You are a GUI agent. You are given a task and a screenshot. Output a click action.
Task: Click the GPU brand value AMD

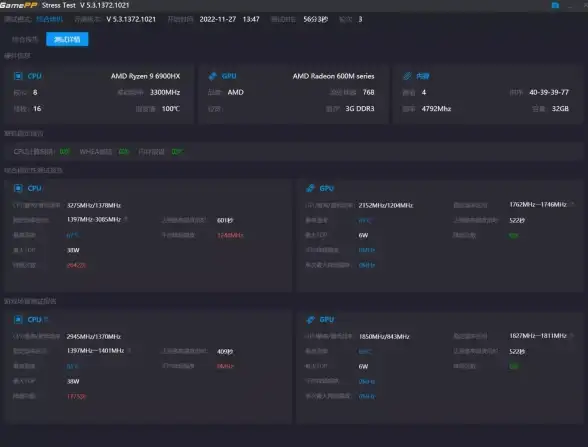pyautogui.click(x=236, y=92)
